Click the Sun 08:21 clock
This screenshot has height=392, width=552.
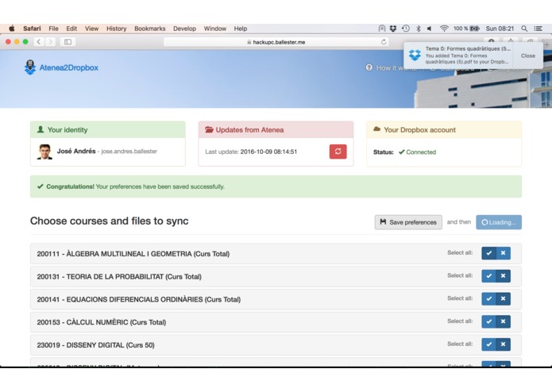(x=500, y=29)
